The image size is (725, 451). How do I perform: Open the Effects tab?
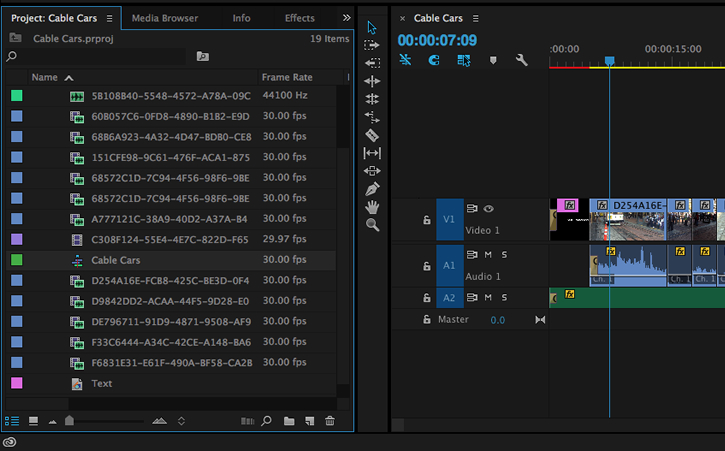point(300,18)
